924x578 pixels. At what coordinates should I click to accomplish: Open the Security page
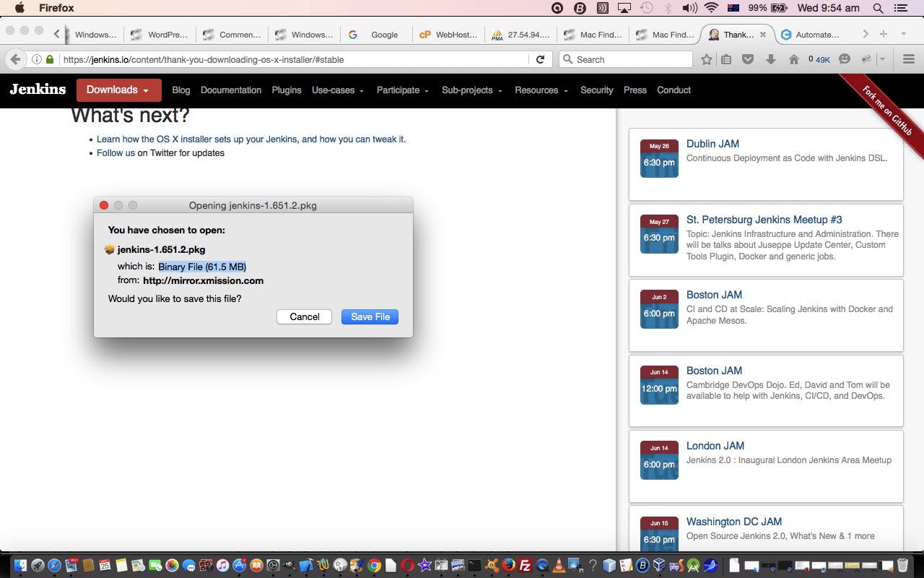coord(596,90)
